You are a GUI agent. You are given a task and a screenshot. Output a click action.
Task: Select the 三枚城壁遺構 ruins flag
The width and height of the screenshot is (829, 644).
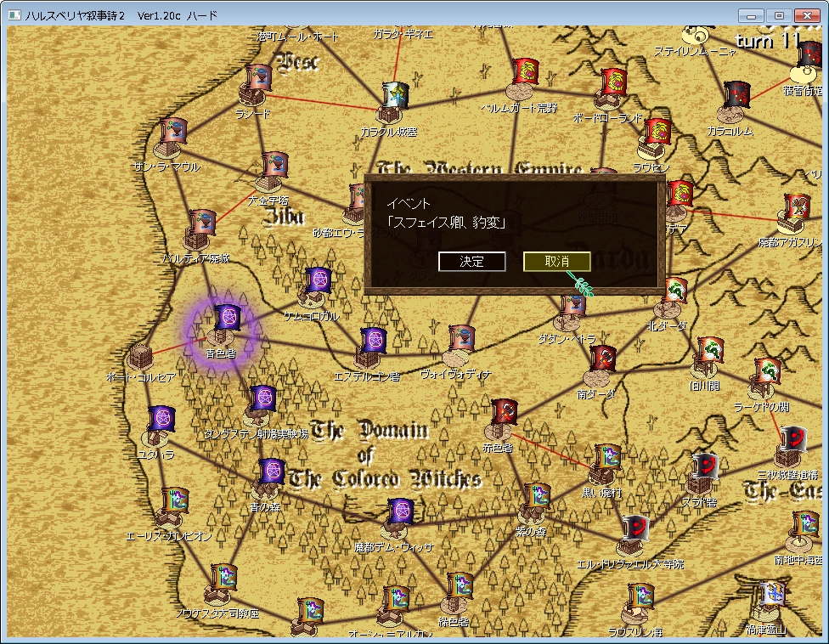click(x=793, y=439)
